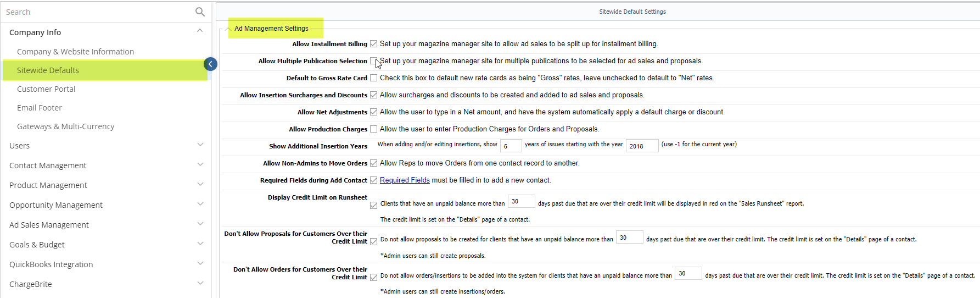Screen dimensions: 980x298
Task: Edit days past due field for orders
Action: [688, 273]
